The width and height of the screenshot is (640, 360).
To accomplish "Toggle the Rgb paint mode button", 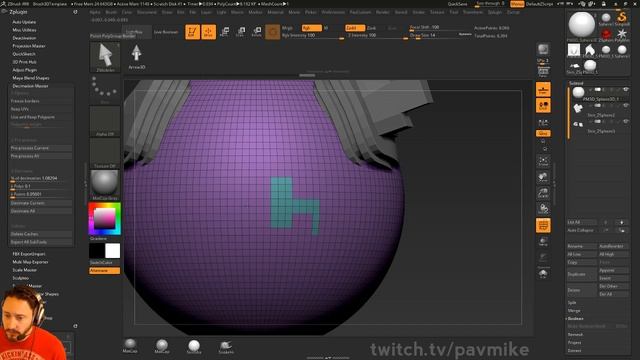I will [x=311, y=28].
